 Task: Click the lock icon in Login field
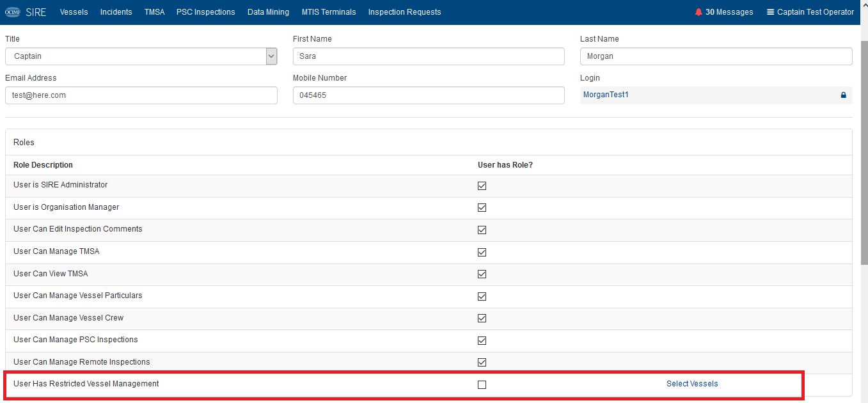(843, 95)
